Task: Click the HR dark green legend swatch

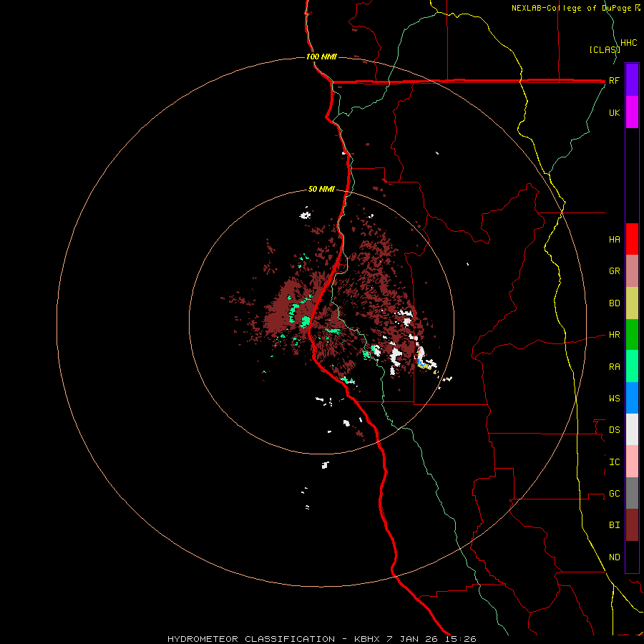Action: coord(632,335)
